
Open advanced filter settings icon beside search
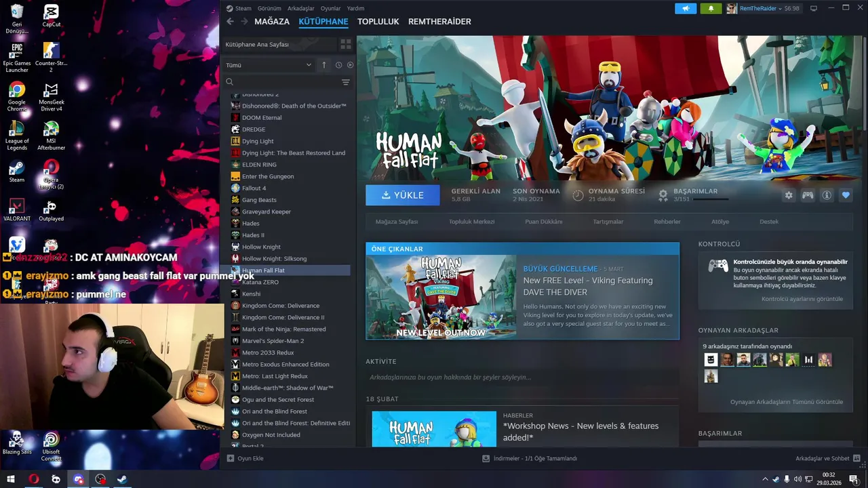pos(346,82)
